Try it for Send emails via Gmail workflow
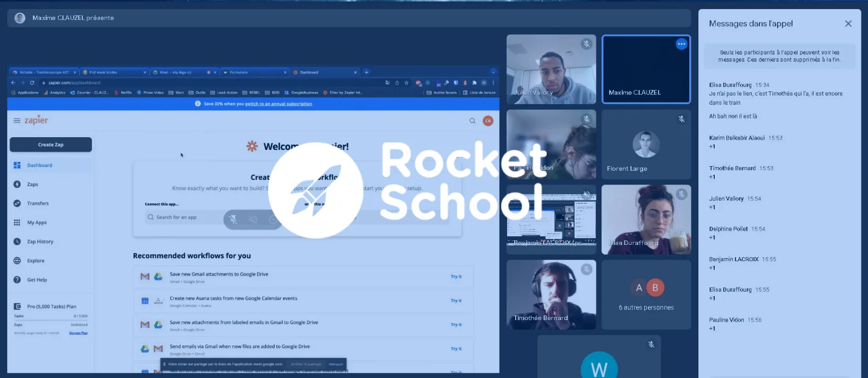The height and width of the screenshot is (378, 868). tap(456, 349)
